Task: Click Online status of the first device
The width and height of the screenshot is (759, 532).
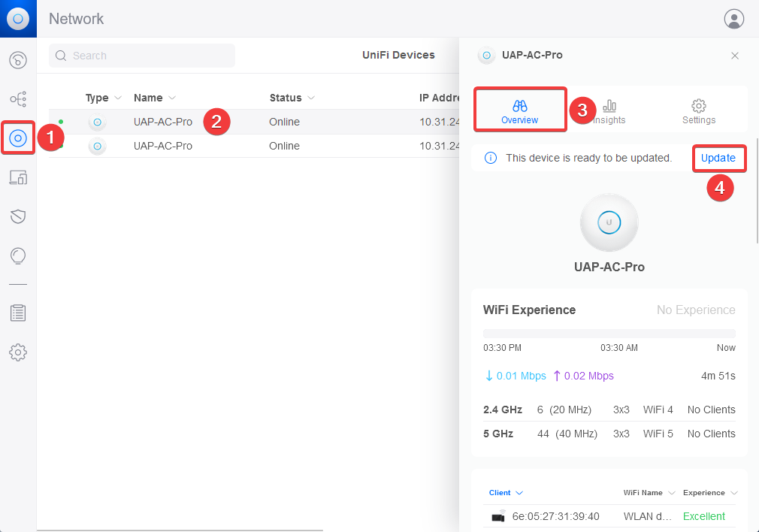Action: pyautogui.click(x=284, y=122)
